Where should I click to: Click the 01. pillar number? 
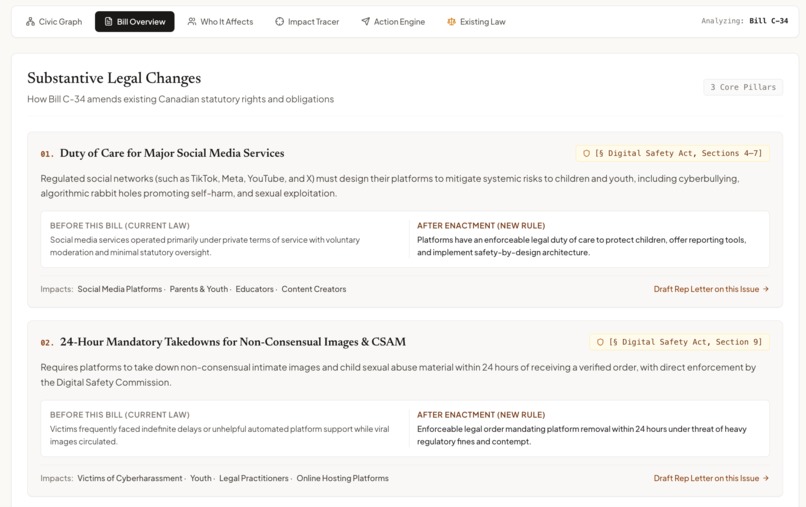[x=47, y=154]
